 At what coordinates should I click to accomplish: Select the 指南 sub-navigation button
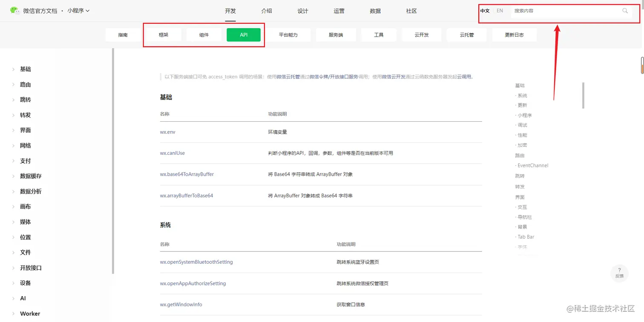(123, 35)
